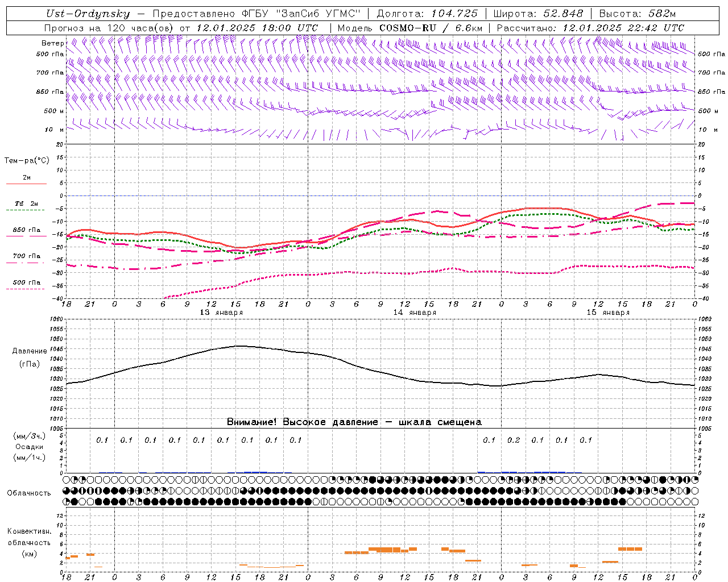Screen dimensions: 728x582
Task: Click the Облачность cloudiness label
Action: click(x=29, y=493)
